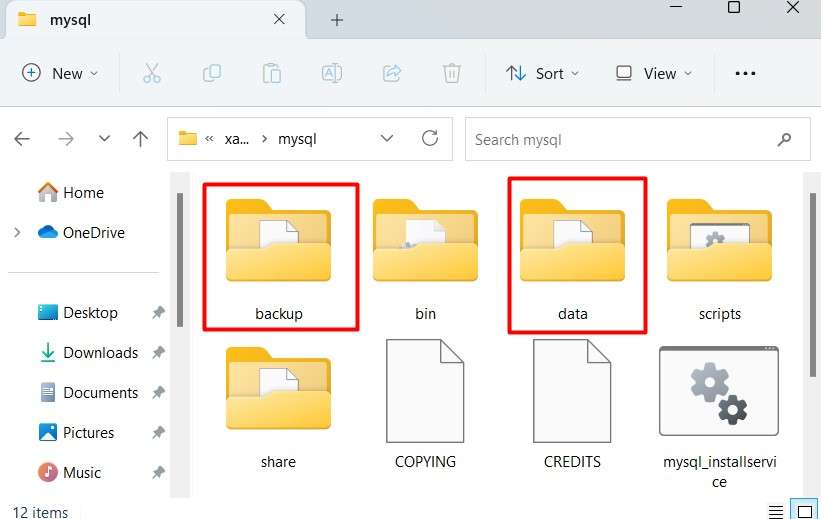
Task: Click the Share icon in toolbar
Action: click(x=392, y=73)
